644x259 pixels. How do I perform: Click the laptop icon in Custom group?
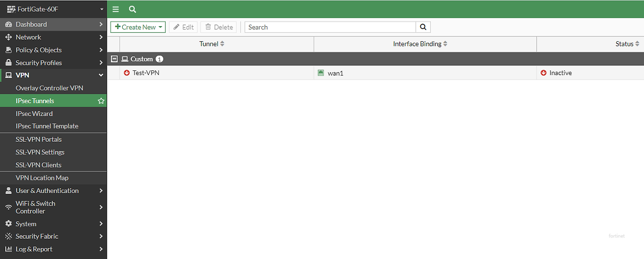coord(125,59)
